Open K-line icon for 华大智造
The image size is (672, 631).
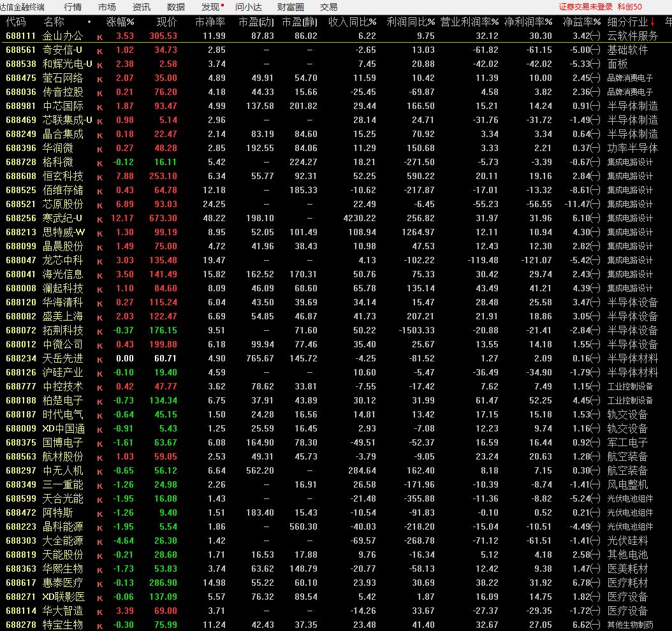100,613
